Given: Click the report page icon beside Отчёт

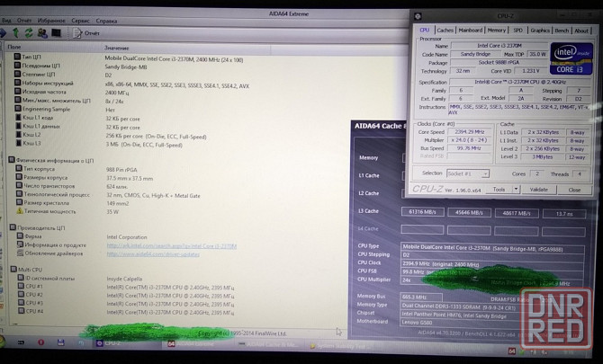Looking at the screenshot, I should [77, 33].
